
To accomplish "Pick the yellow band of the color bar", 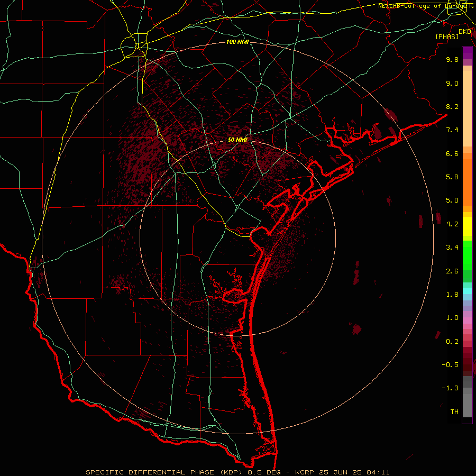I will [467, 226].
